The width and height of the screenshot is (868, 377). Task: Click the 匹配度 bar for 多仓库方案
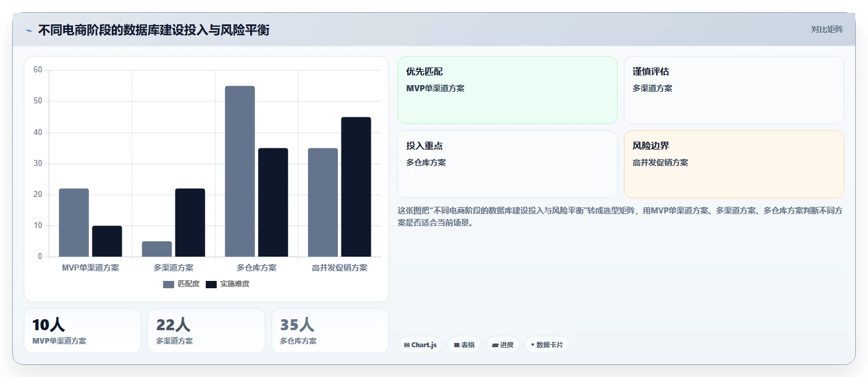240,171
